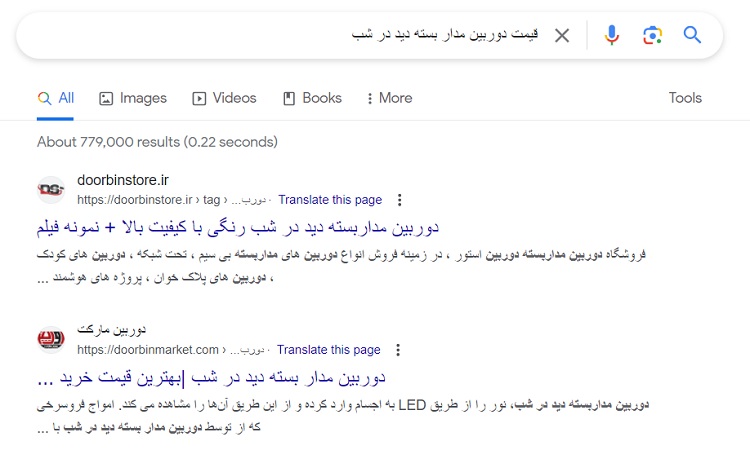Click the doorbinstore.ir URL breadcrumb
750x450 pixels.
pos(150,200)
